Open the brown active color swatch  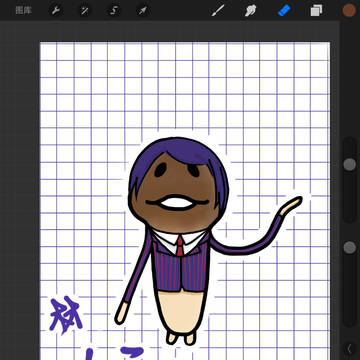coord(349,10)
